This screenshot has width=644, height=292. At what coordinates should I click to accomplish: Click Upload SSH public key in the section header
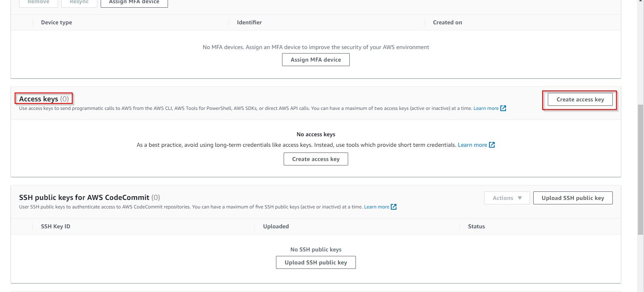coord(573,198)
